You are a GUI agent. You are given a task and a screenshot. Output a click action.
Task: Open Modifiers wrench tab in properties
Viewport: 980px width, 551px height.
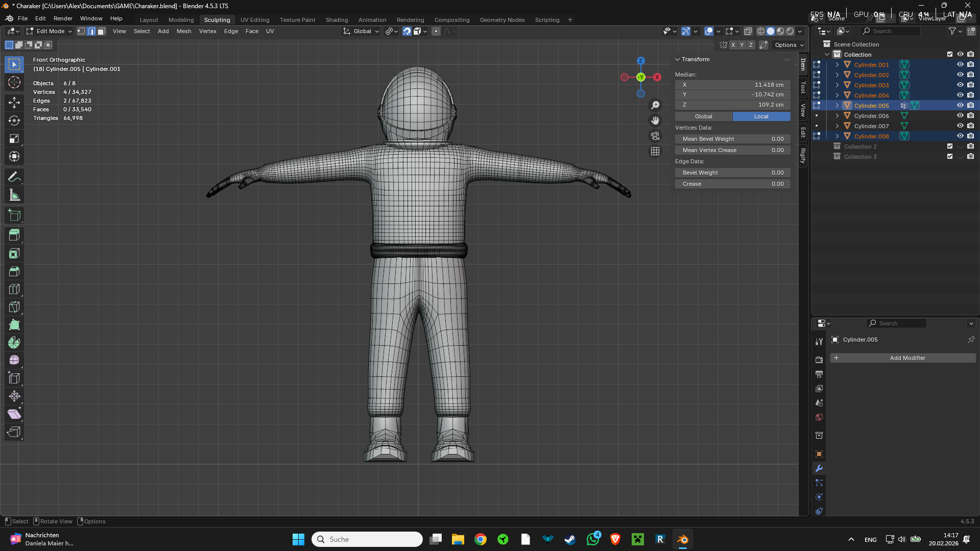click(819, 468)
